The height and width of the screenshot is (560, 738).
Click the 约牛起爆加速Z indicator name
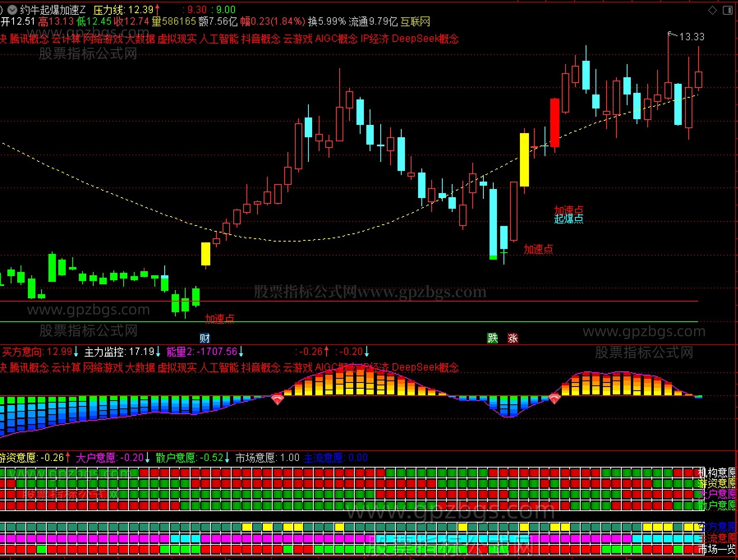[53, 9]
